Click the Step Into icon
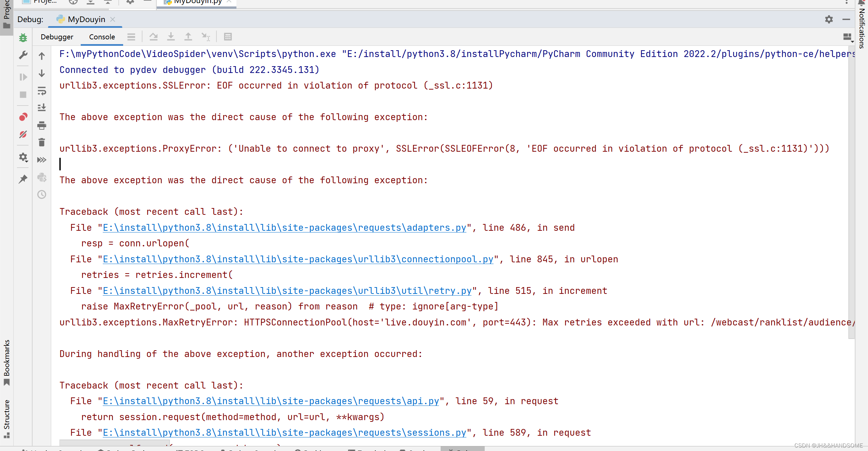Viewport: 868px width, 451px height. (171, 37)
